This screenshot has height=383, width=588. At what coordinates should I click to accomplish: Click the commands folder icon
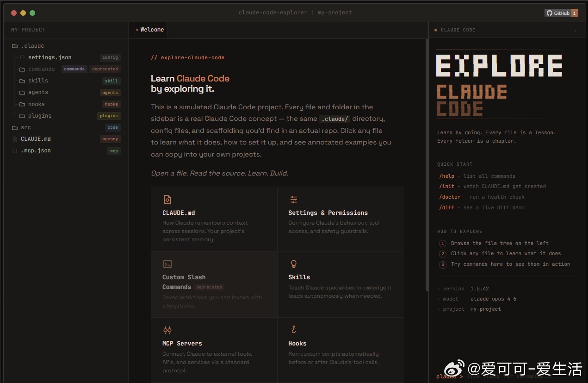pyautogui.click(x=22, y=69)
